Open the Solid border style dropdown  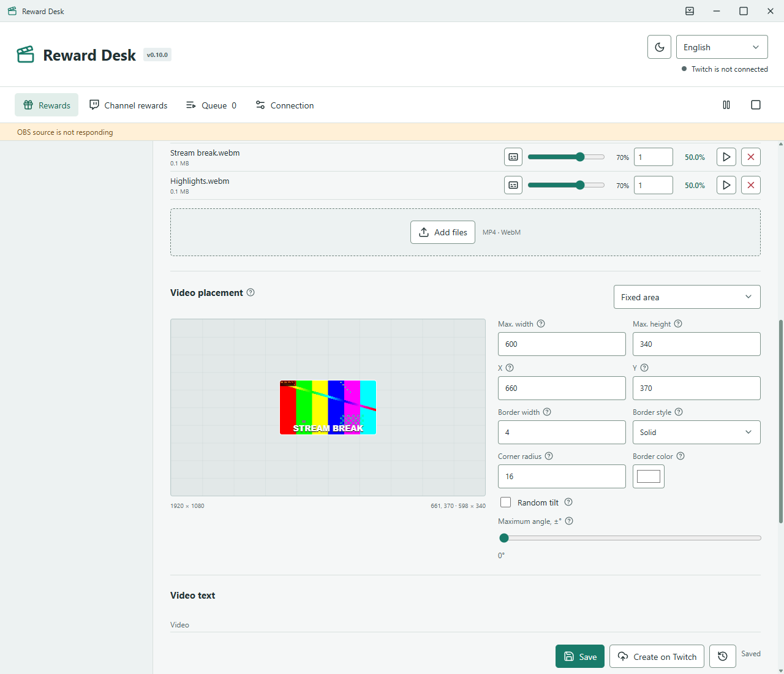696,432
